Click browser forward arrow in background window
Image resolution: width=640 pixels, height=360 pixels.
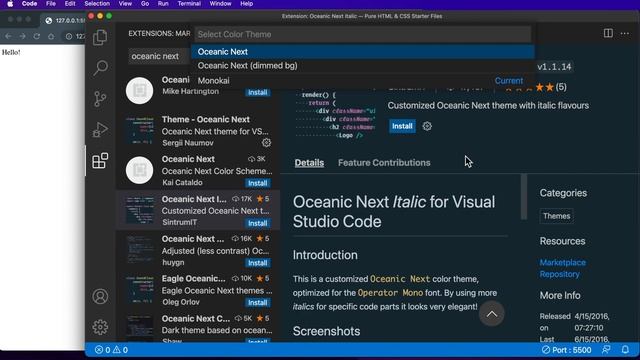pos(22,36)
